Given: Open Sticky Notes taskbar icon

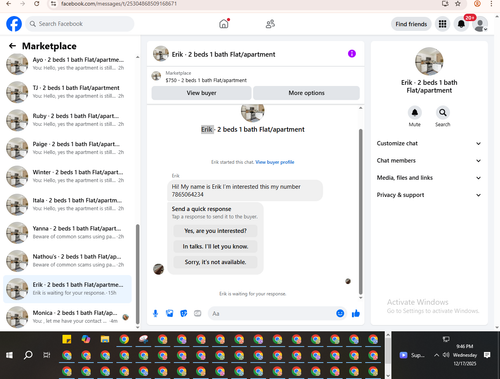Looking at the screenshot, I should 67,339.
